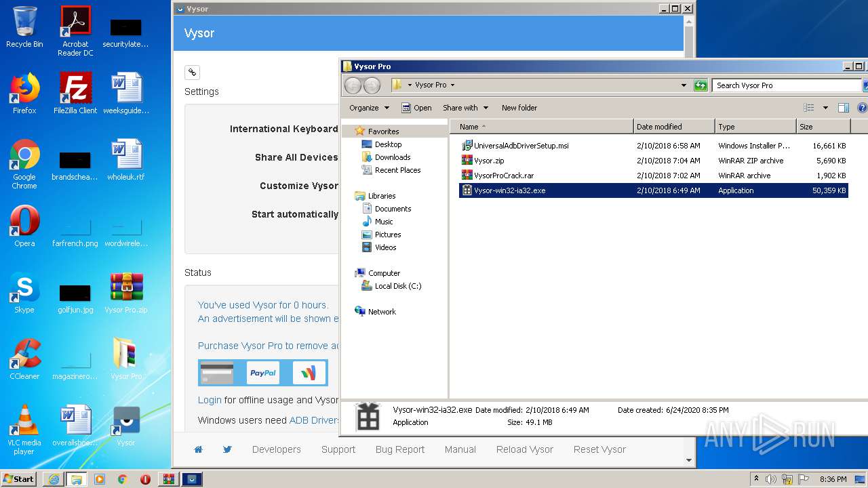Click Reload Vysor in the footer
Image resolution: width=868 pixels, height=488 pixels.
point(525,449)
